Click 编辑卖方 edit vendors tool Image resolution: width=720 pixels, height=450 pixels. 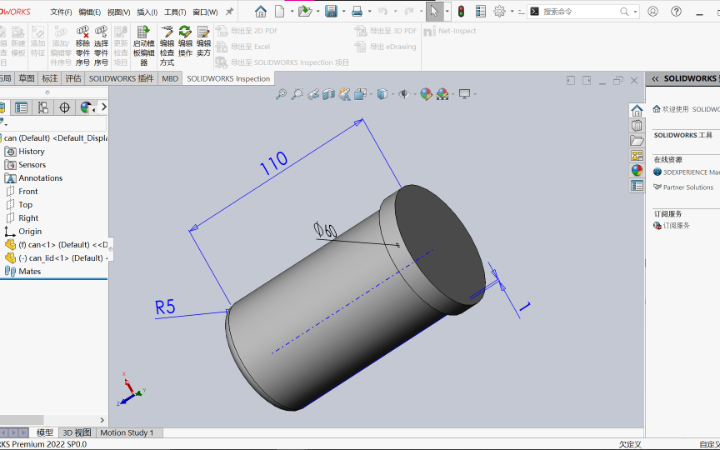[x=203, y=41]
